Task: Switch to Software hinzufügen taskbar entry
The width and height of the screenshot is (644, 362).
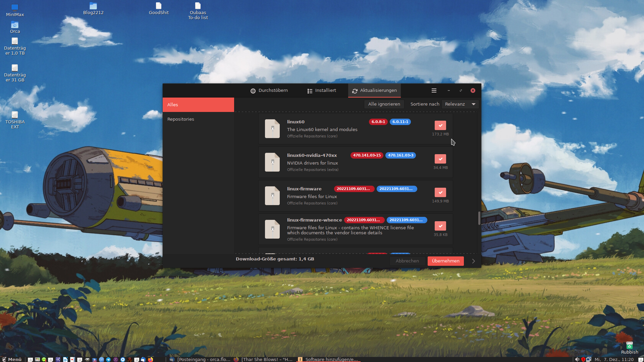Action: [x=328, y=359]
